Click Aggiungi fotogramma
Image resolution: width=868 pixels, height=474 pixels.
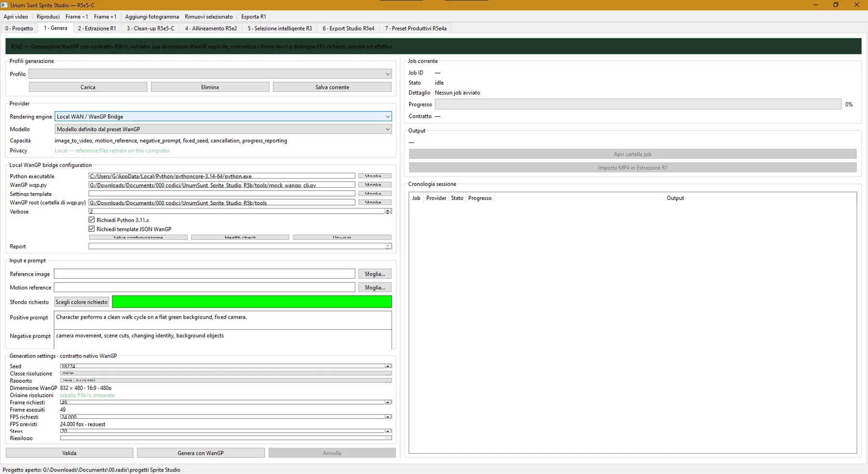152,16
